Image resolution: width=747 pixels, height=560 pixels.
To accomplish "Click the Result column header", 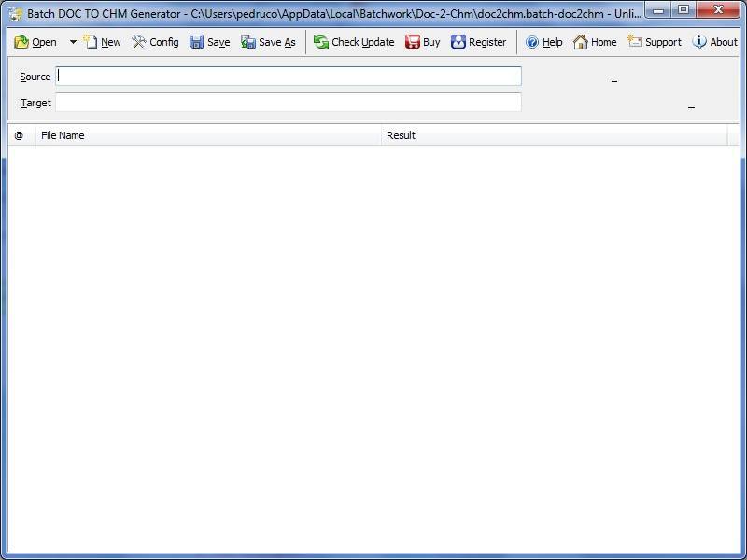I will [x=554, y=135].
